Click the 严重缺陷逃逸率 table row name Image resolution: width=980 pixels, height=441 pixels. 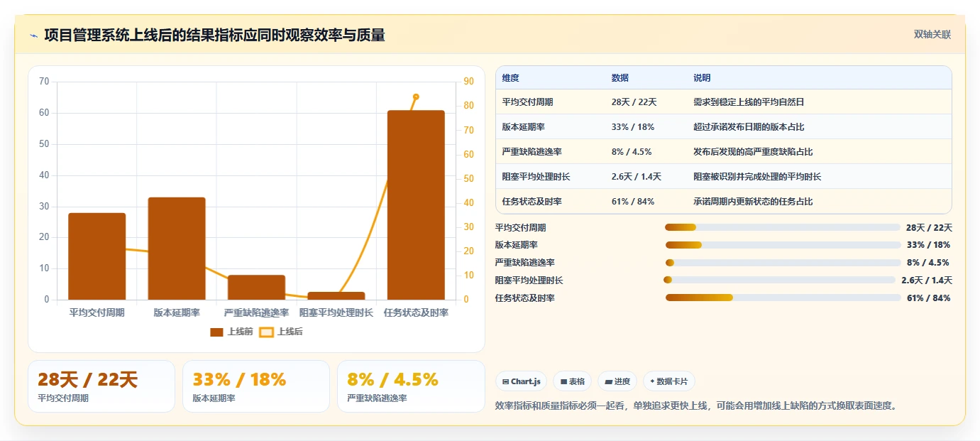(532, 152)
